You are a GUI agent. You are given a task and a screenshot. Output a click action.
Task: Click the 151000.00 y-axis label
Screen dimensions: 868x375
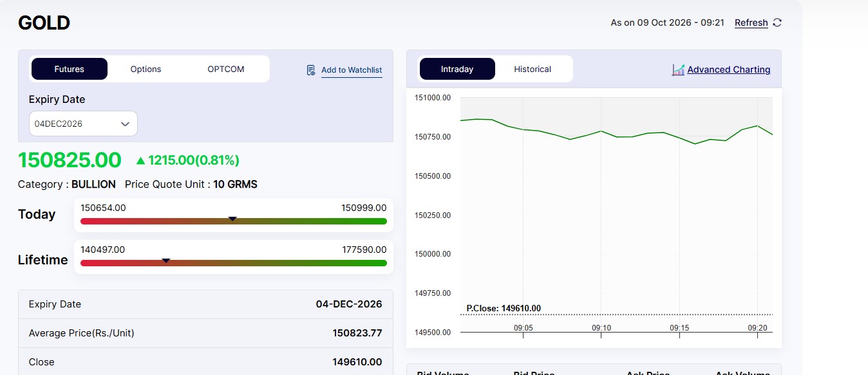433,98
